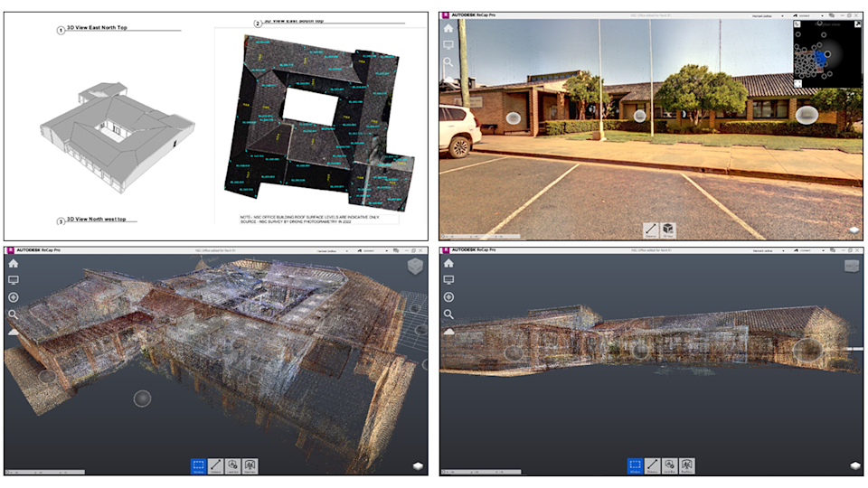Click feedback chat icon in RealView photo window
The image size is (868, 488).
tap(832, 16)
